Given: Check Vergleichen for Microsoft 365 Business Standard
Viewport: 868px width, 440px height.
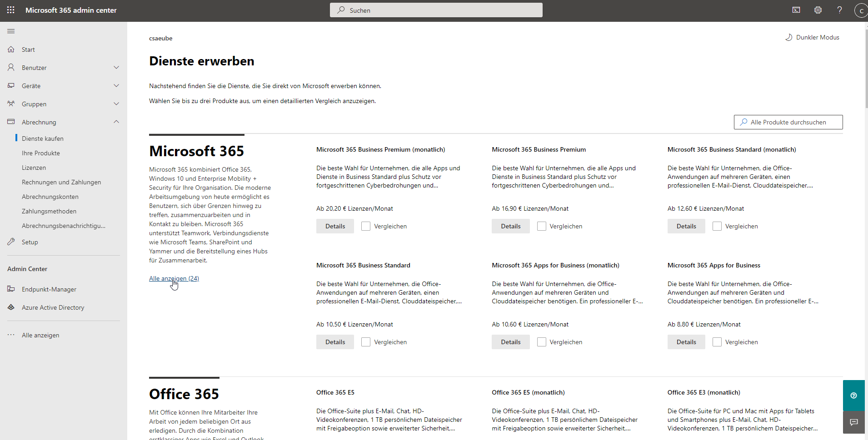Looking at the screenshot, I should point(366,342).
